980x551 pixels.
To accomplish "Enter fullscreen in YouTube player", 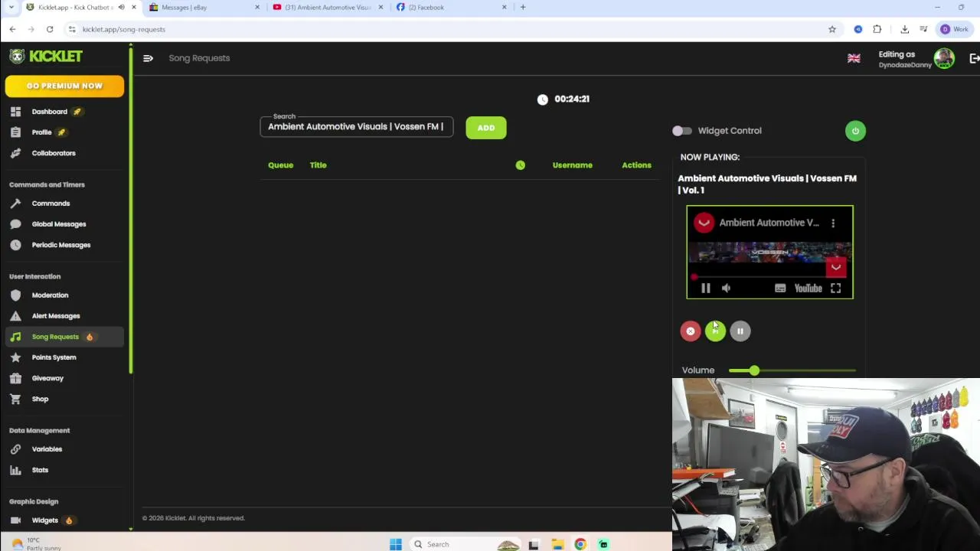I will point(836,289).
